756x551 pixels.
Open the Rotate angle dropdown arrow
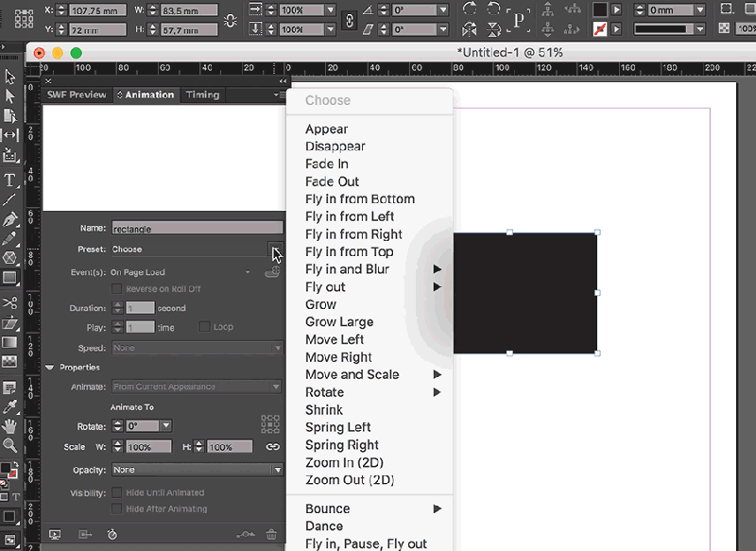[166, 426]
